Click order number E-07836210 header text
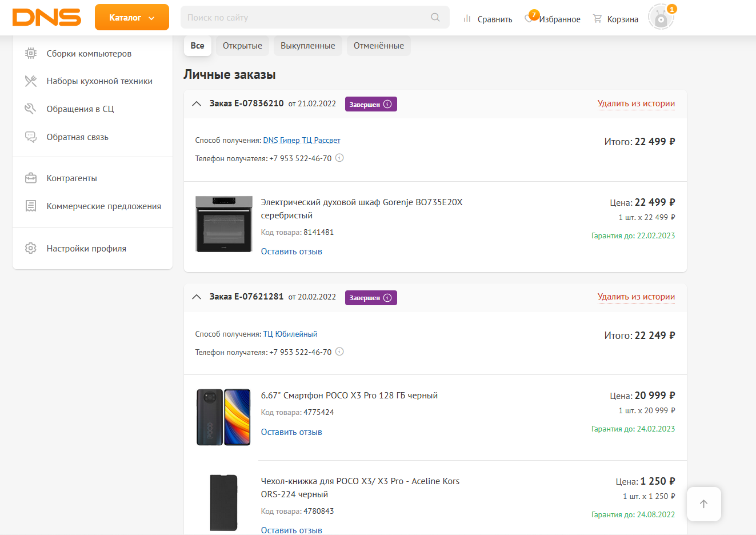This screenshot has width=756, height=535. [246, 103]
